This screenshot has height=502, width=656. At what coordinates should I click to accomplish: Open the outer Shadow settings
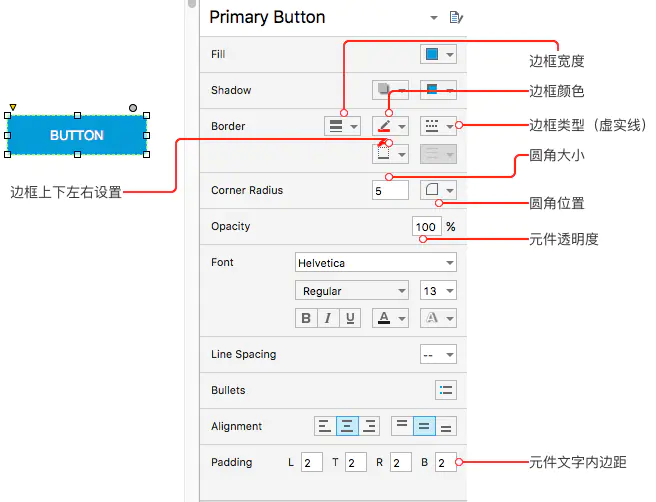(390, 90)
